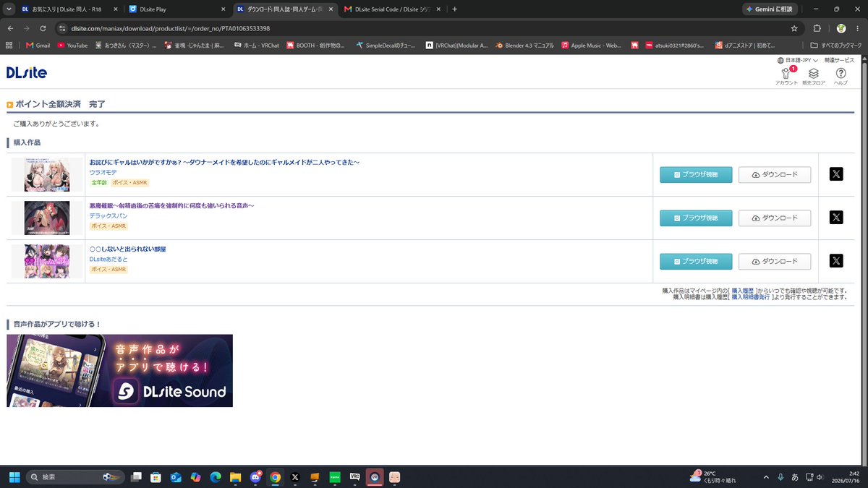Click the ブラウザ視聴 button for DLsiteあだると work
Image resolution: width=868 pixels, height=488 pixels.
pyautogui.click(x=696, y=262)
